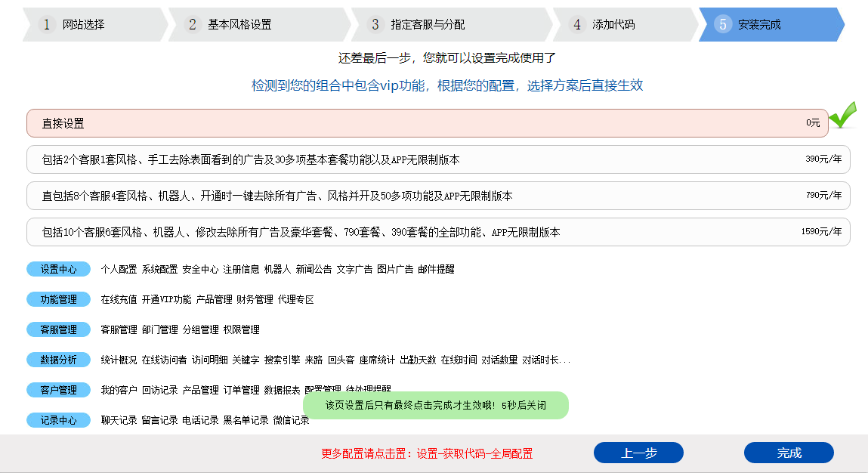Image resolution: width=868 pixels, height=473 pixels.
Task: Go to step 4 添加代码
Action: (x=625, y=24)
